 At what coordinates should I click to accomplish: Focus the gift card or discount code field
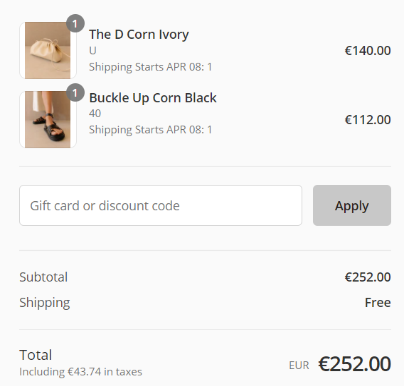click(x=161, y=205)
